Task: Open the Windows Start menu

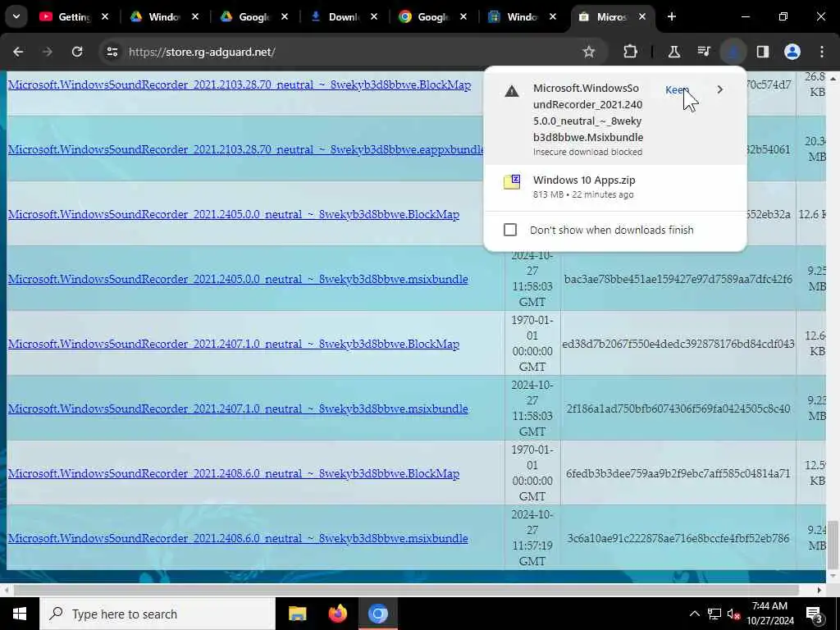Action: pos(20,614)
